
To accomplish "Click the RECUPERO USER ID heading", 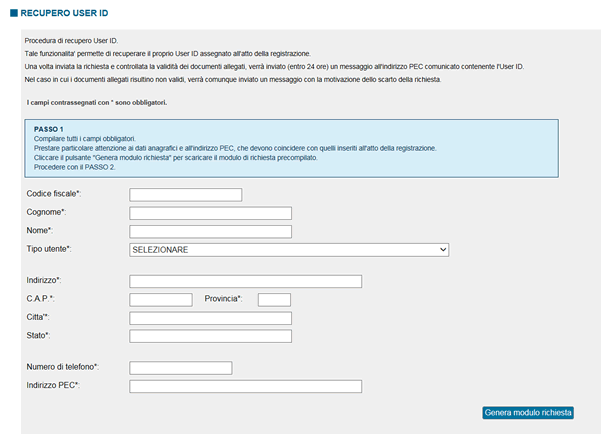I will (x=64, y=13).
